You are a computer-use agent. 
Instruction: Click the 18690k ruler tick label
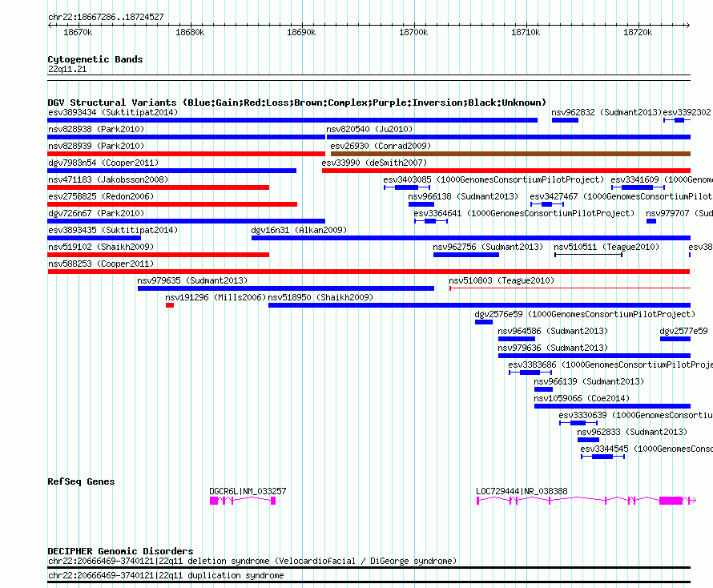point(301,32)
